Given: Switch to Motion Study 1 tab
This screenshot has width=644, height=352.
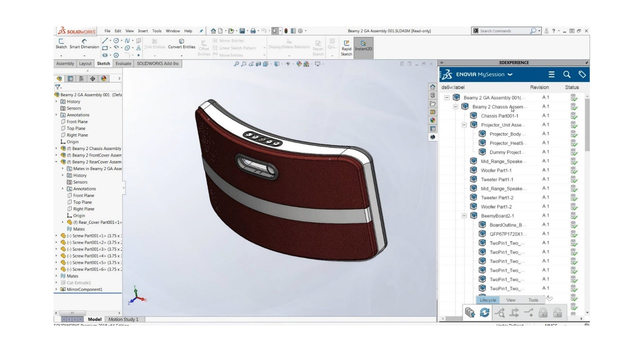Looking at the screenshot, I should click(x=123, y=319).
